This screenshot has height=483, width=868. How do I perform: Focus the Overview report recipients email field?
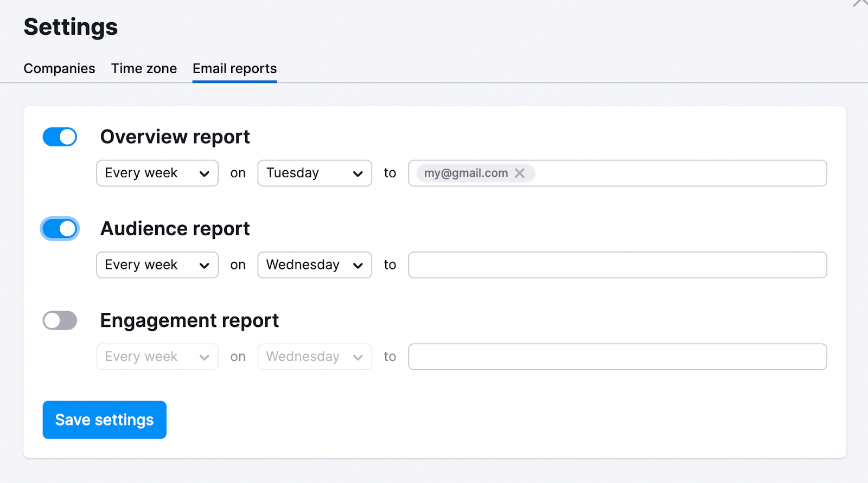click(678, 173)
